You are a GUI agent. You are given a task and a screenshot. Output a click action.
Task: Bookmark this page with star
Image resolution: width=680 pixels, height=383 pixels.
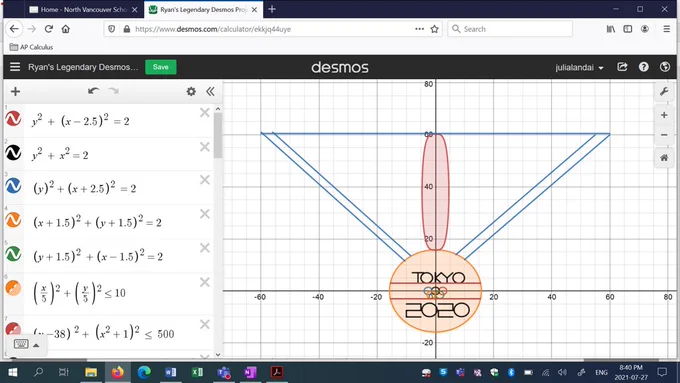tap(434, 29)
